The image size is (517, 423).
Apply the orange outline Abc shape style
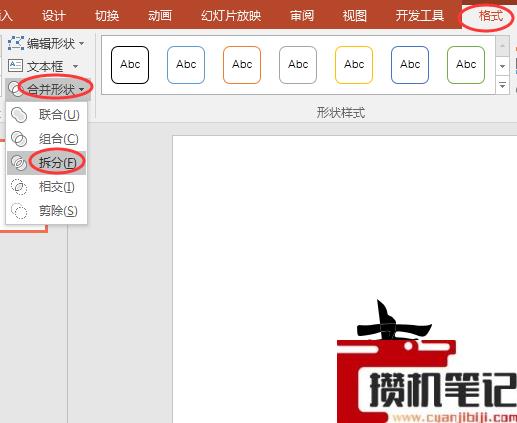[242, 65]
